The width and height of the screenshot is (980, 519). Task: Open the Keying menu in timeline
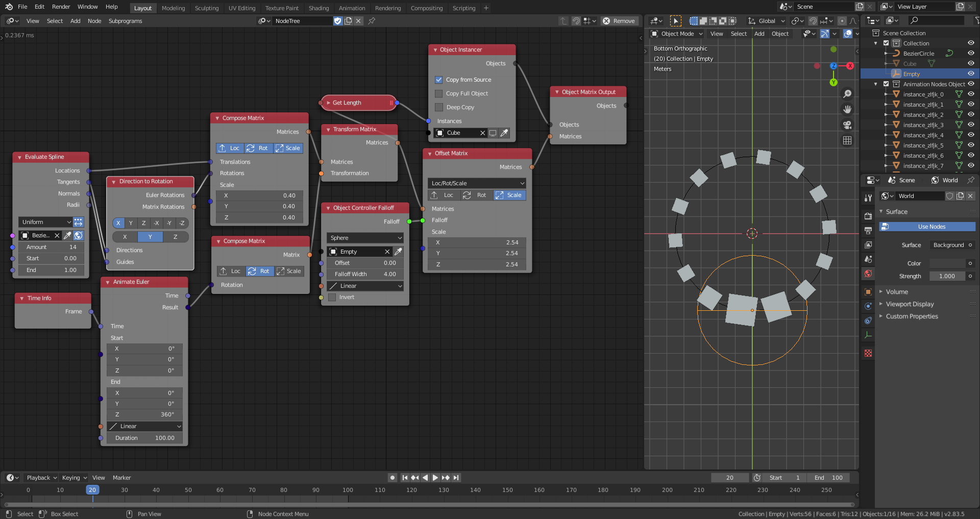point(74,478)
